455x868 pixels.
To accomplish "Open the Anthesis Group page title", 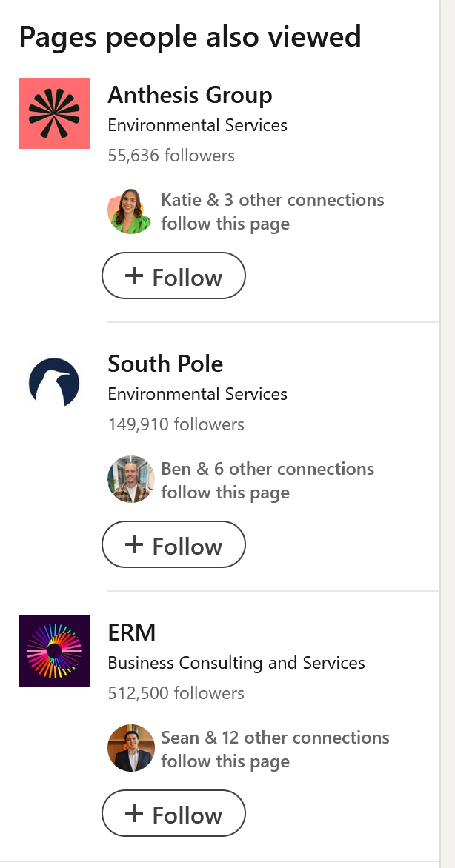I will pyautogui.click(x=190, y=95).
